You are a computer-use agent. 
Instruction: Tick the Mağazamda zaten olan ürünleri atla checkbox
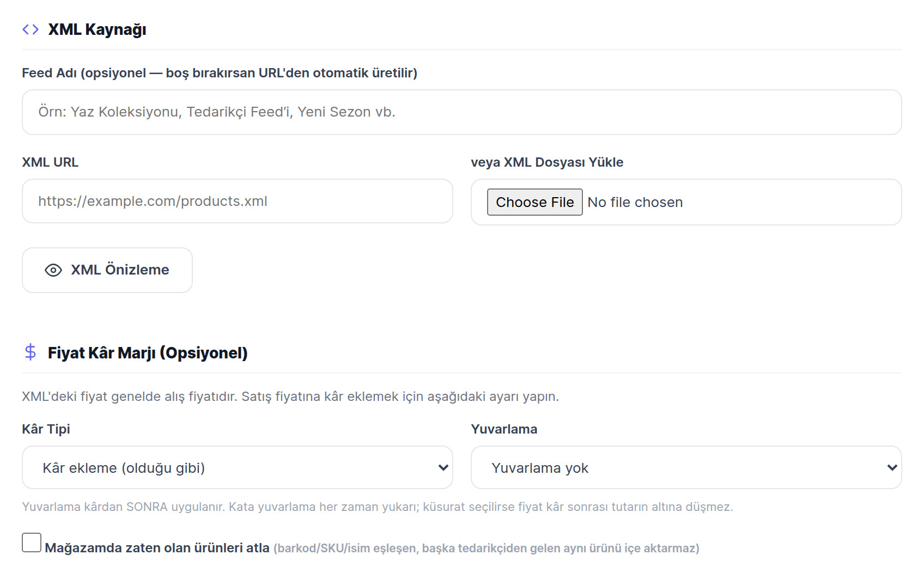click(x=32, y=542)
